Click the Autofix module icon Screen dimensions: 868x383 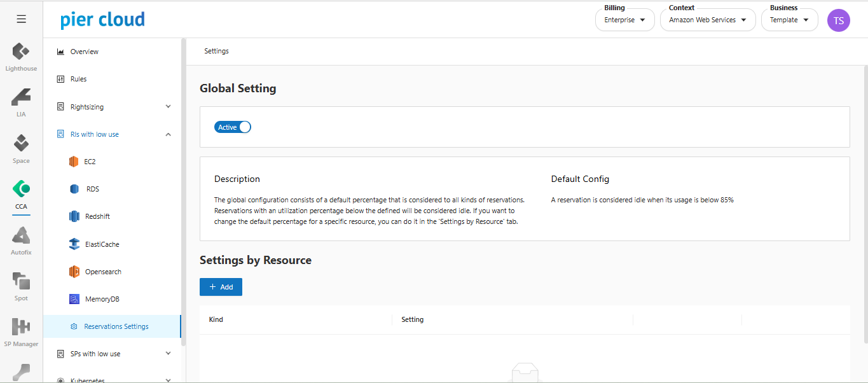(21, 236)
